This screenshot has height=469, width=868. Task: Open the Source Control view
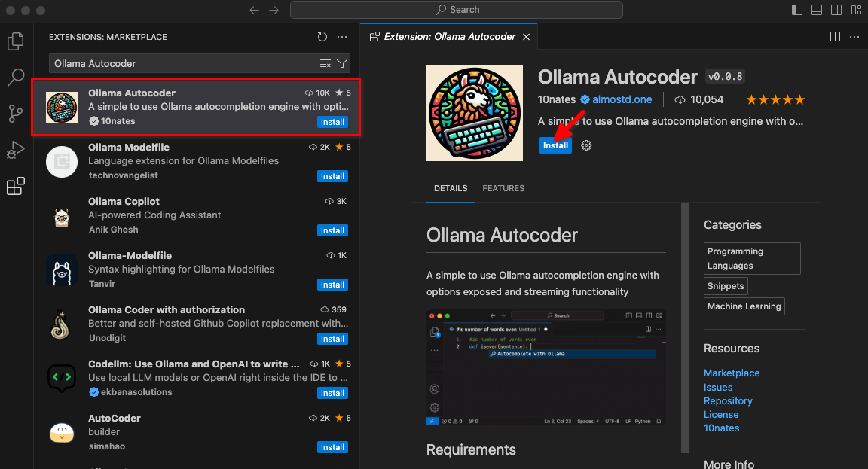pos(16,114)
